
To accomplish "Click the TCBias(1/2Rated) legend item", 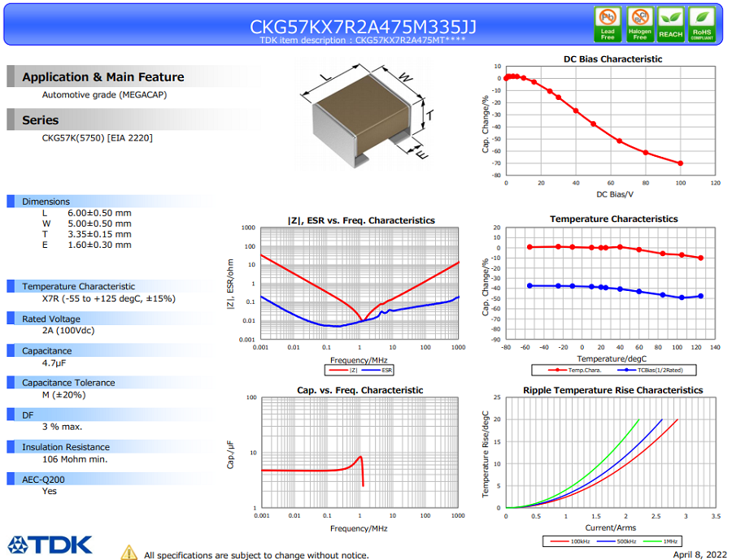I will tap(650, 370).
